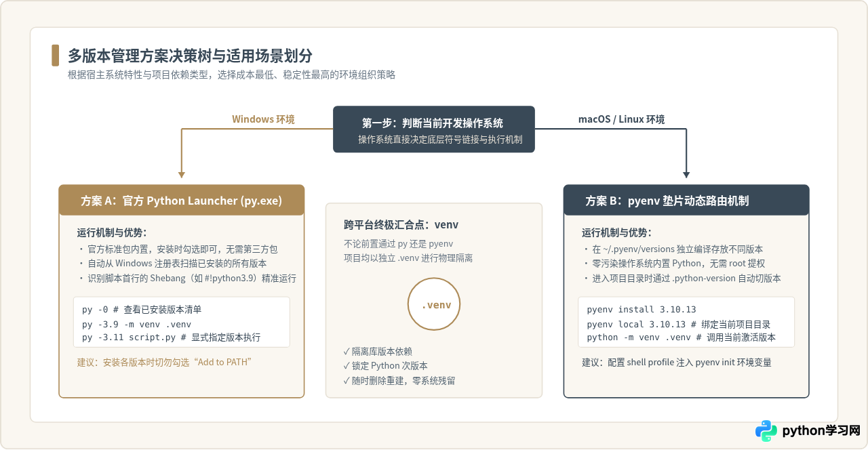Image resolution: width=868 pixels, height=450 pixels.
Task: Select the 第一步：判断当前开发操作系统 heading
Action: pyautogui.click(x=433, y=123)
